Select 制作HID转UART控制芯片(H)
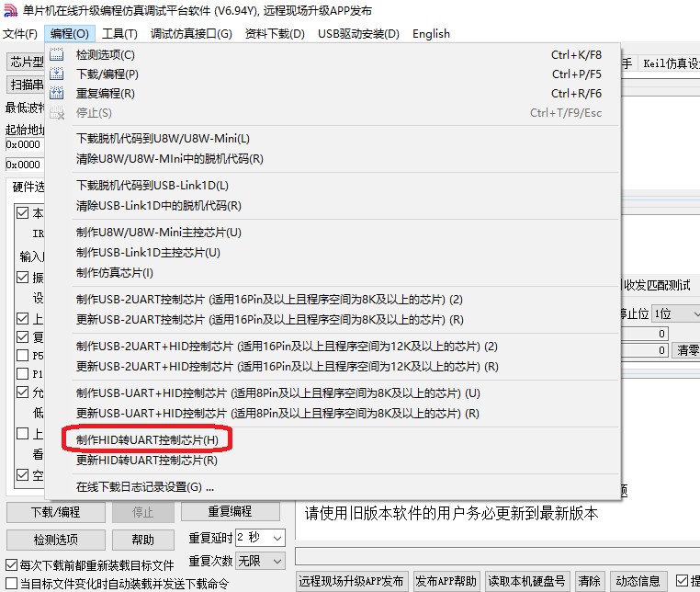 tap(333, 440)
